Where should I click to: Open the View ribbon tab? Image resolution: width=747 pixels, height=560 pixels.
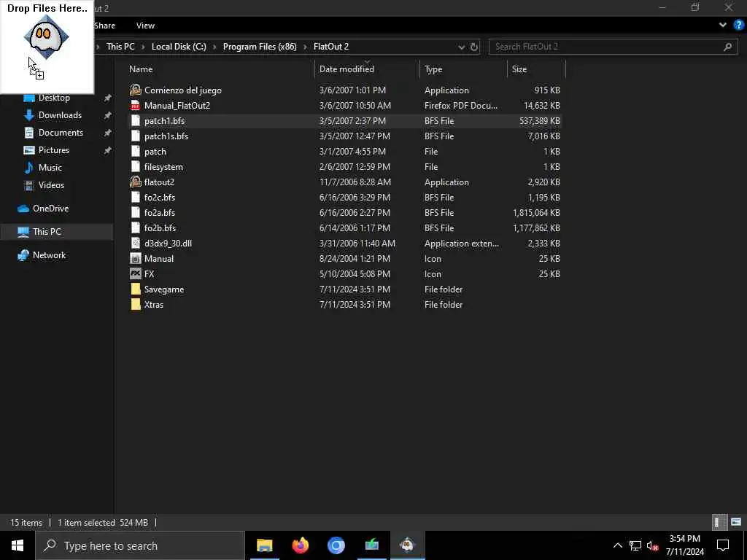[x=145, y=26]
